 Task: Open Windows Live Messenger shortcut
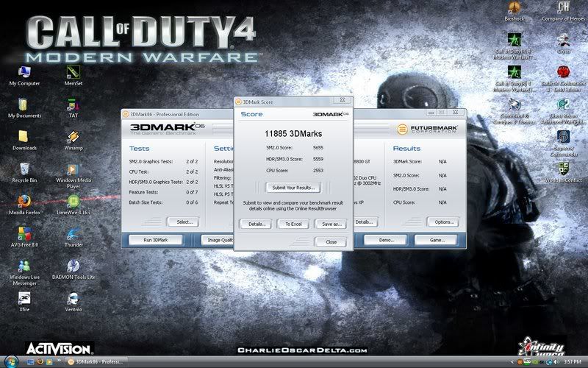click(24, 272)
